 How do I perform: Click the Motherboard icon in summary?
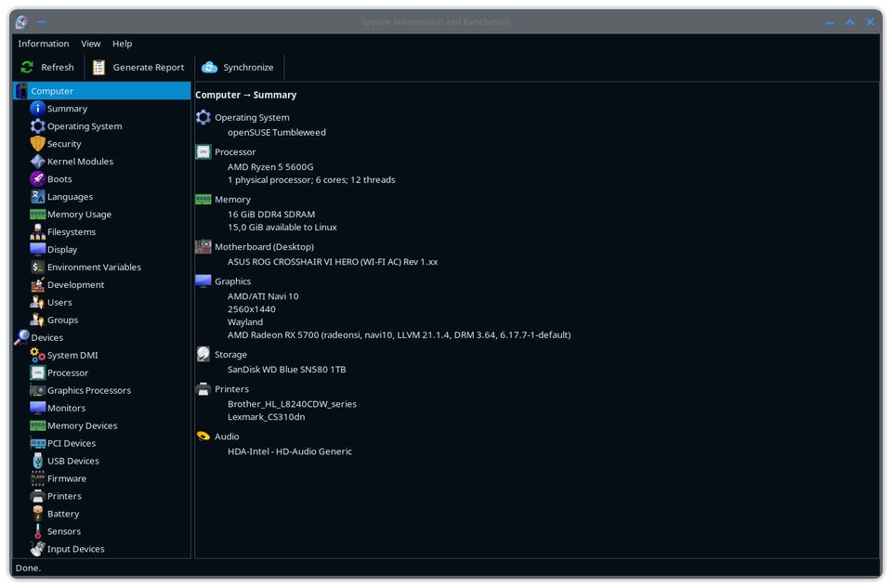tap(203, 246)
